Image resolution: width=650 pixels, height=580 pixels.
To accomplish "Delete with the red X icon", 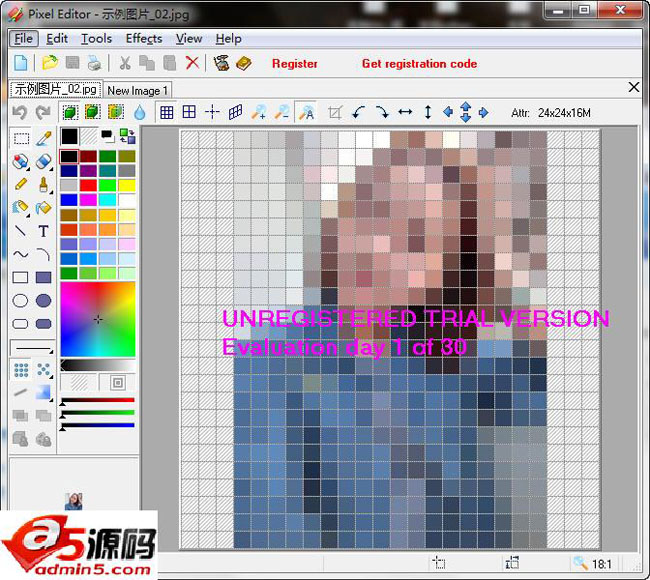I will point(192,63).
